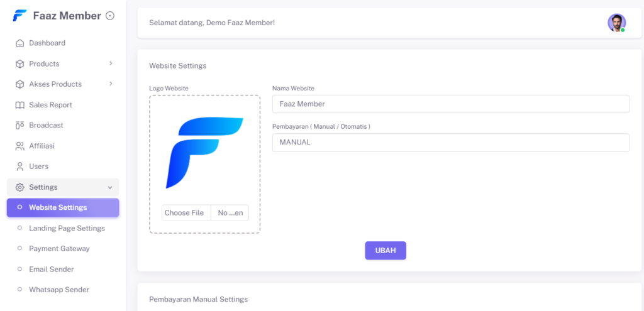This screenshot has width=644, height=311.
Task: Expand the Akses Products submenu chevron
Action: pos(111,84)
